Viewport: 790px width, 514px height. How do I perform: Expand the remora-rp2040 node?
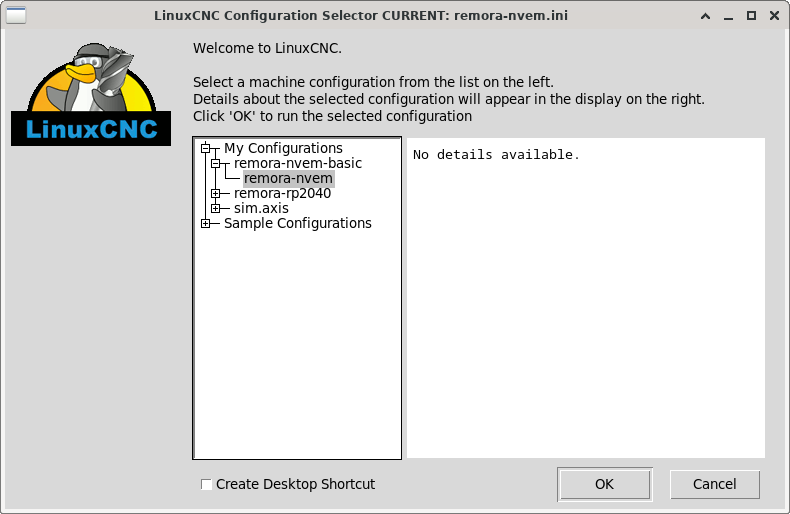pos(216,194)
